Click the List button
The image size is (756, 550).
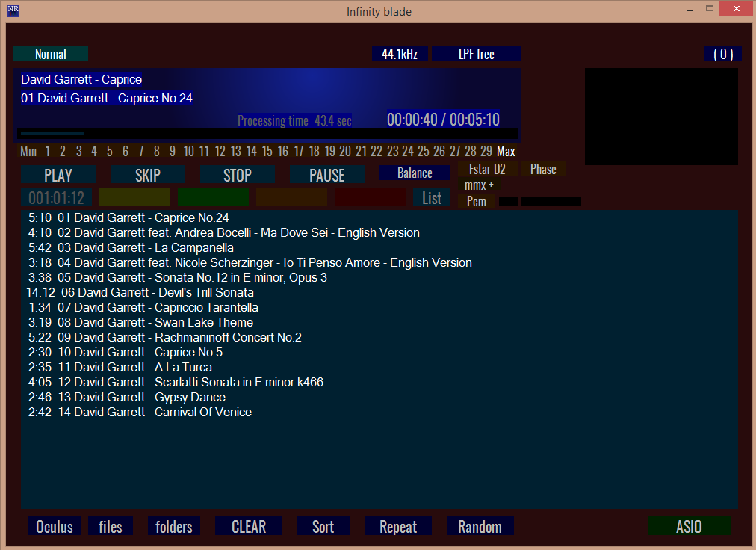point(432,198)
